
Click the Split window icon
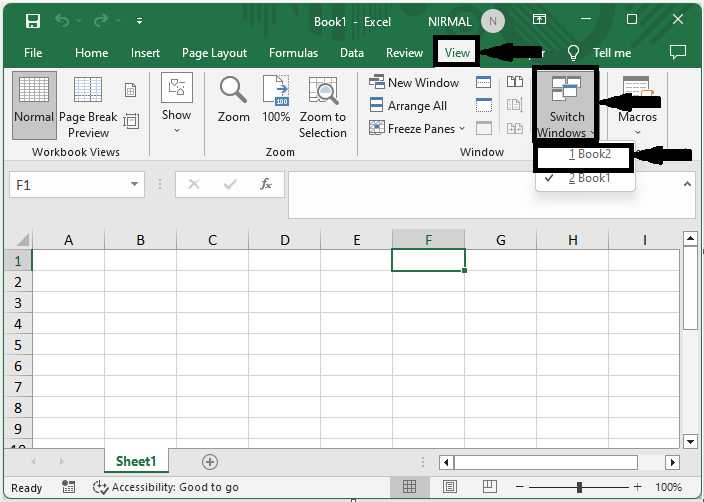(484, 82)
